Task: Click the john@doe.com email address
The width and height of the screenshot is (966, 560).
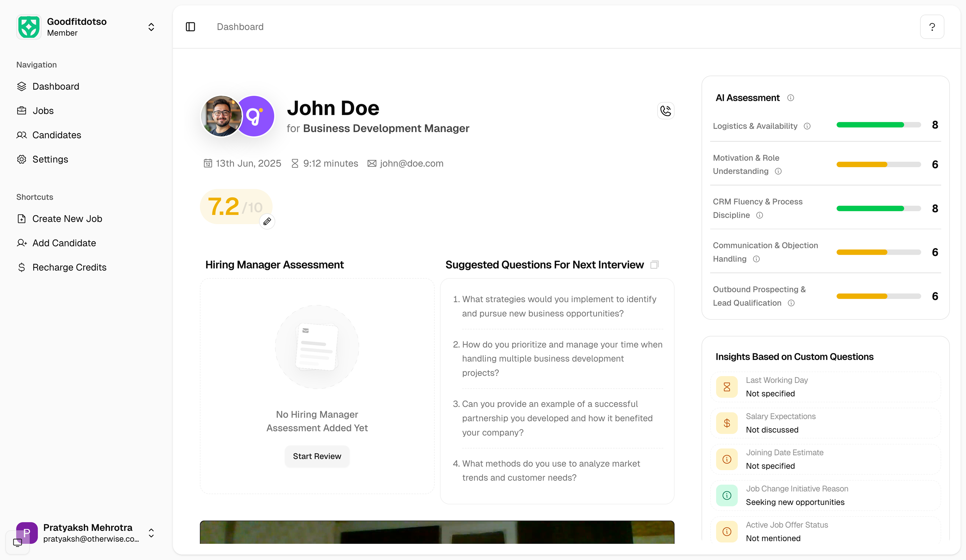Action: tap(412, 163)
